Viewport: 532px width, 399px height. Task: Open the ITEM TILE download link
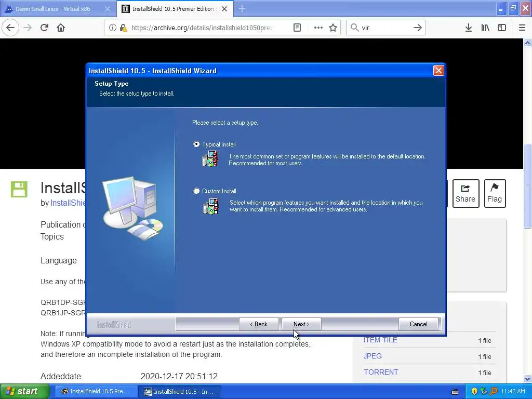[x=380, y=340]
